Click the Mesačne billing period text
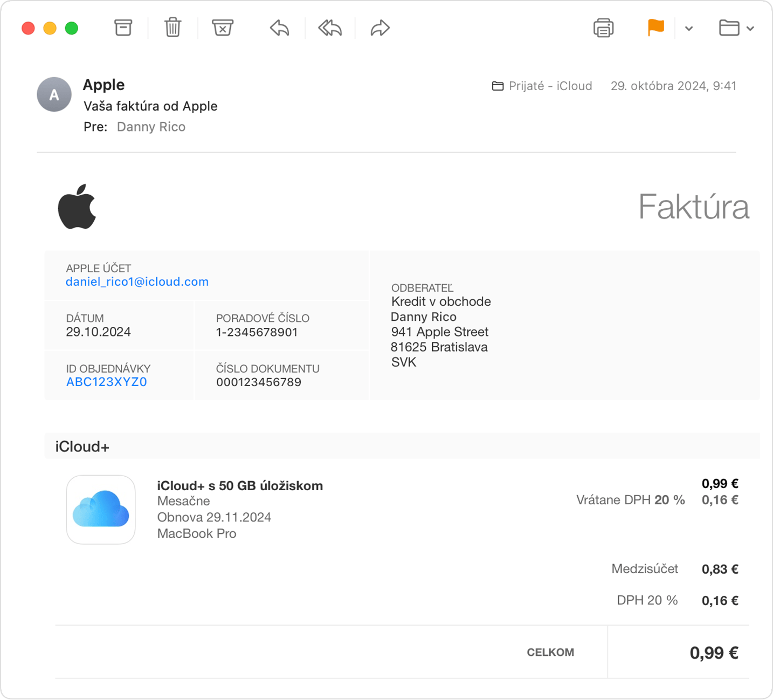The height and width of the screenshot is (700, 773). pyautogui.click(x=183, y=501)
